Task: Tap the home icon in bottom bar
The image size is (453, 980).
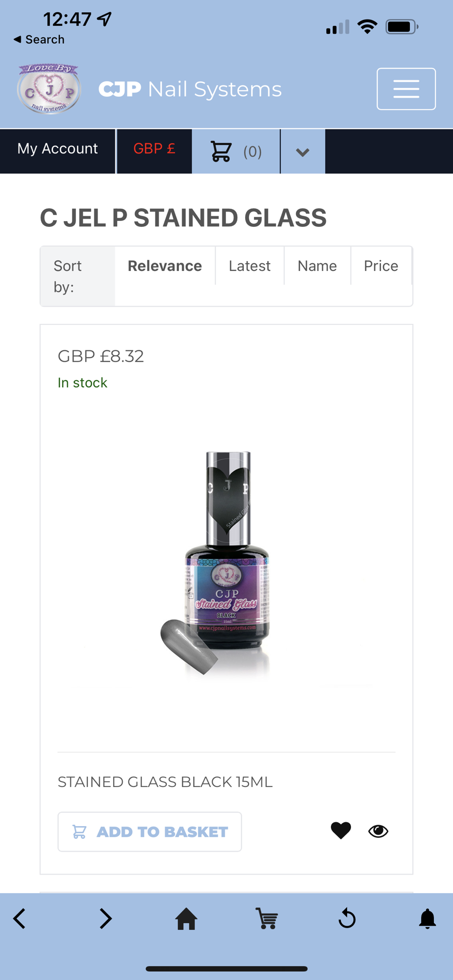Action: (x=186, y=919)
